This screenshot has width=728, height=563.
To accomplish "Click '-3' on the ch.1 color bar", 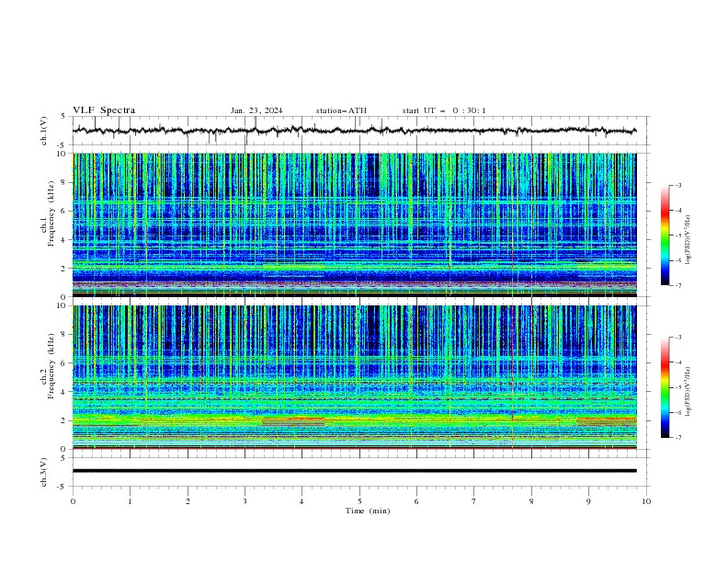I will (x=677, y=185).
